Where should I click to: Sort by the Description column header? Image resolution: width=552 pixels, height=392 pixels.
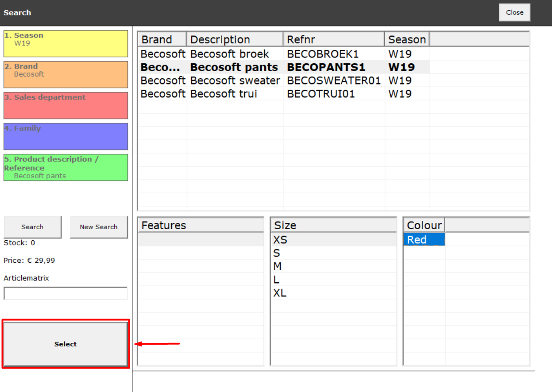(x=235, y=39)
